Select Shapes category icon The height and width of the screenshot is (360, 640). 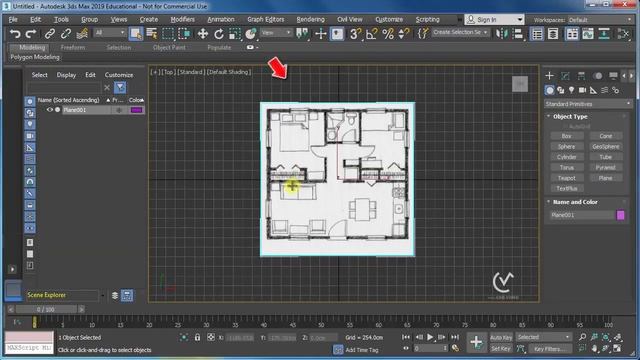[x=561, y=90]
